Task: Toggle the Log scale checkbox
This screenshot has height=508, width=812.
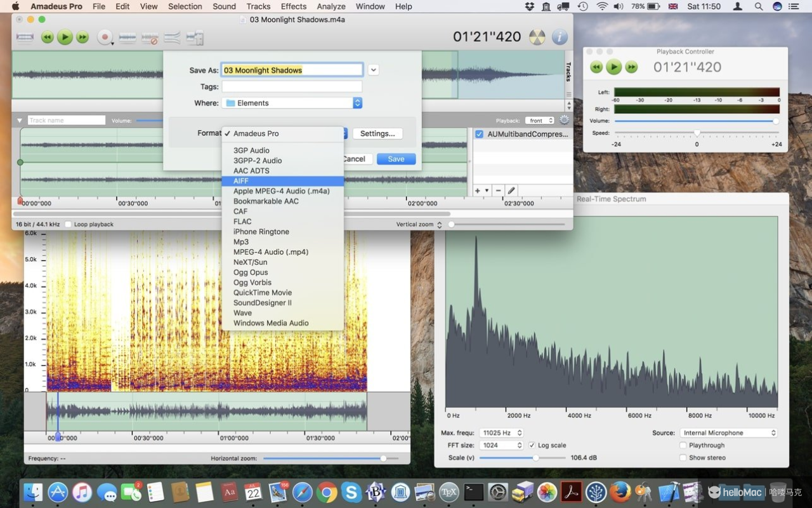Action: [532, 445]
